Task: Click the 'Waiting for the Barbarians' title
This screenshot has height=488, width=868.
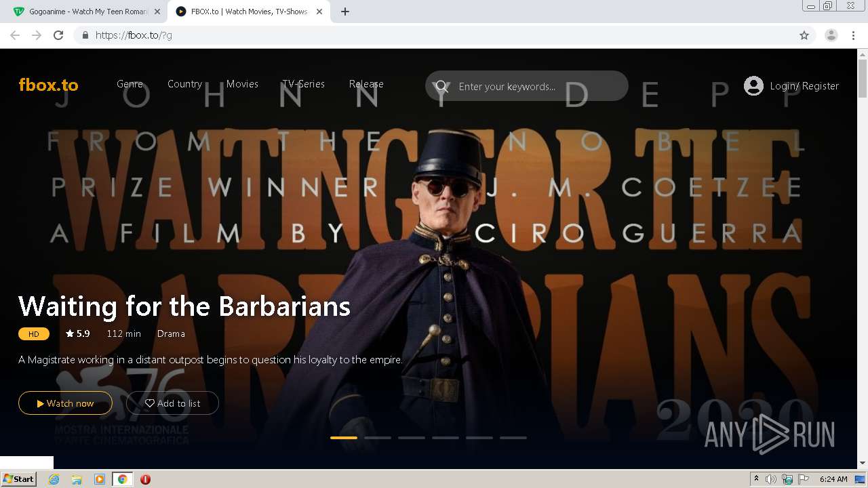Action: tap(184, 306)
